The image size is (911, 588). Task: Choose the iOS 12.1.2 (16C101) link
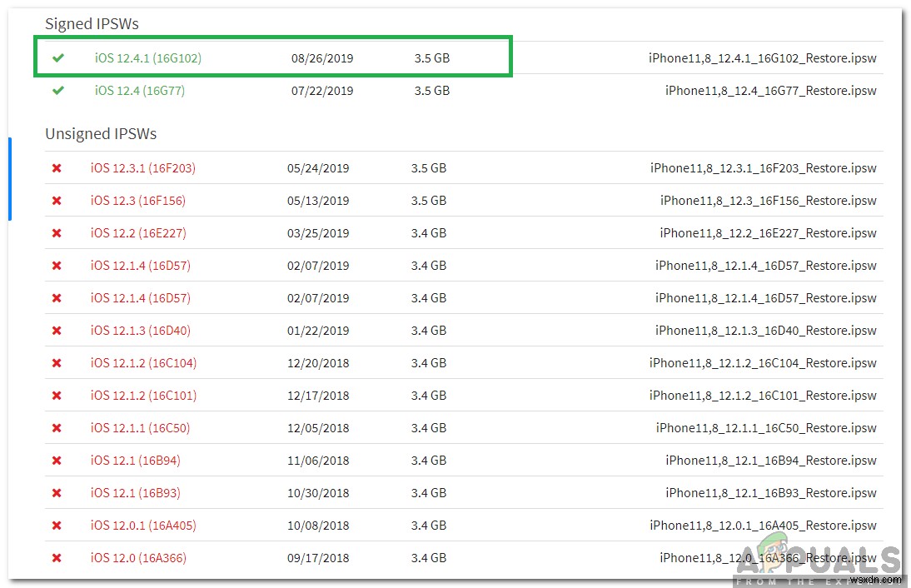(x=143, y=396)
